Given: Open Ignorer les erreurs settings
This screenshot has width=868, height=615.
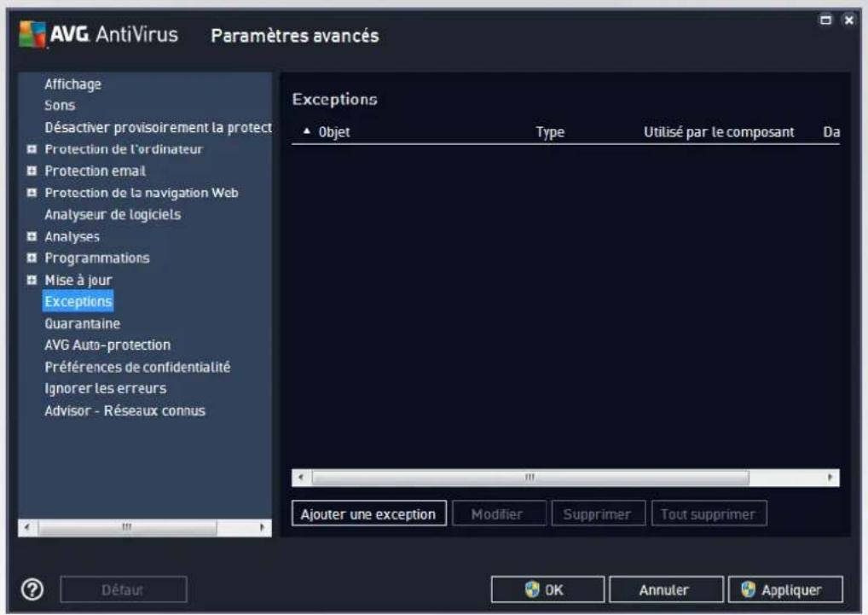Looking at the screenshot, I should click(x=105, y=389).
